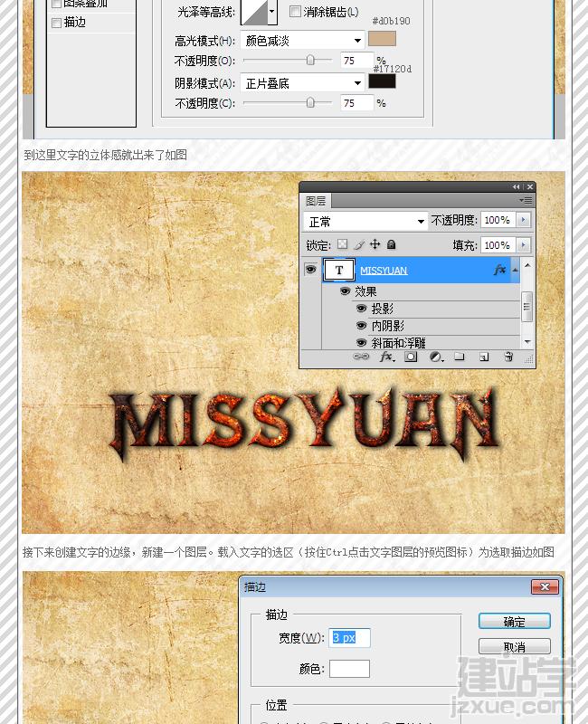Collapse the Layers panel with double-arrow icon
588x724 pixels.
[x=516, y=187]
